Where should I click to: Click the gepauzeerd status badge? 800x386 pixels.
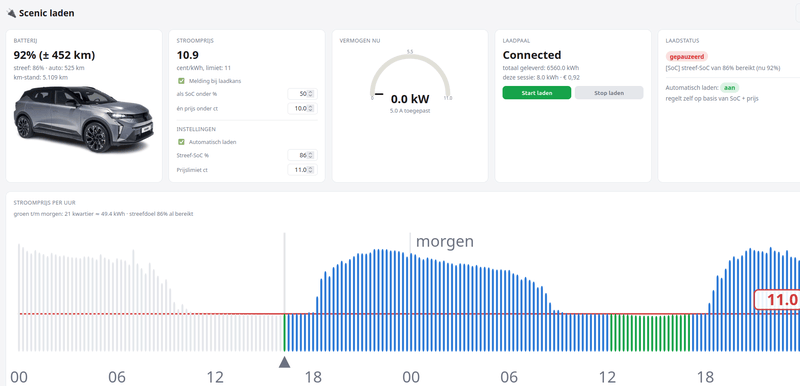(x=687, y=57)
